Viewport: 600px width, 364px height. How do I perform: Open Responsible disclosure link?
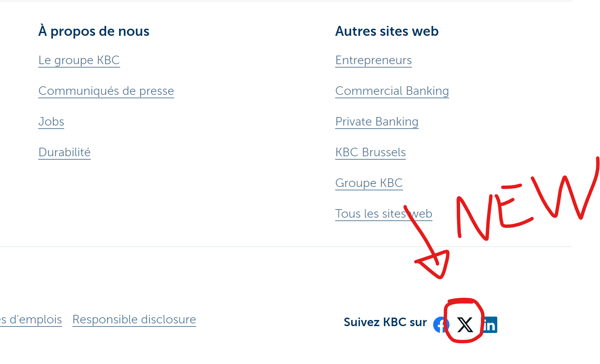pos(134,320)
